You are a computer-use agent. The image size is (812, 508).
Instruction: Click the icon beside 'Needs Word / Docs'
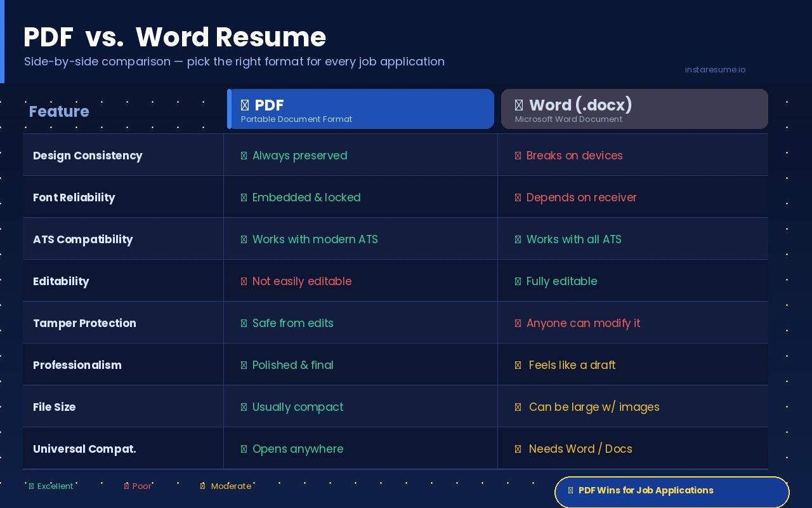point(517,449)
